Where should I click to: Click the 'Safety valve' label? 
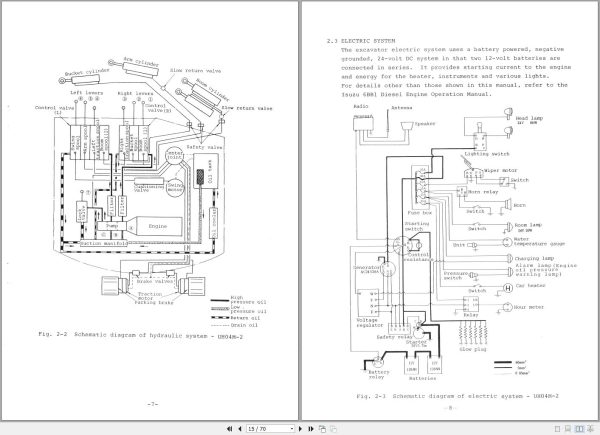click(204, 147)
